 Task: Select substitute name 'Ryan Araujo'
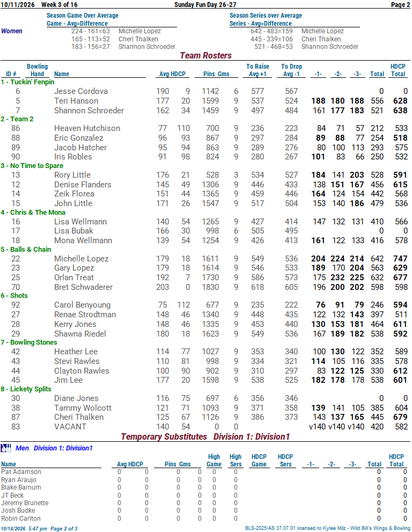(x=19, y=480)
